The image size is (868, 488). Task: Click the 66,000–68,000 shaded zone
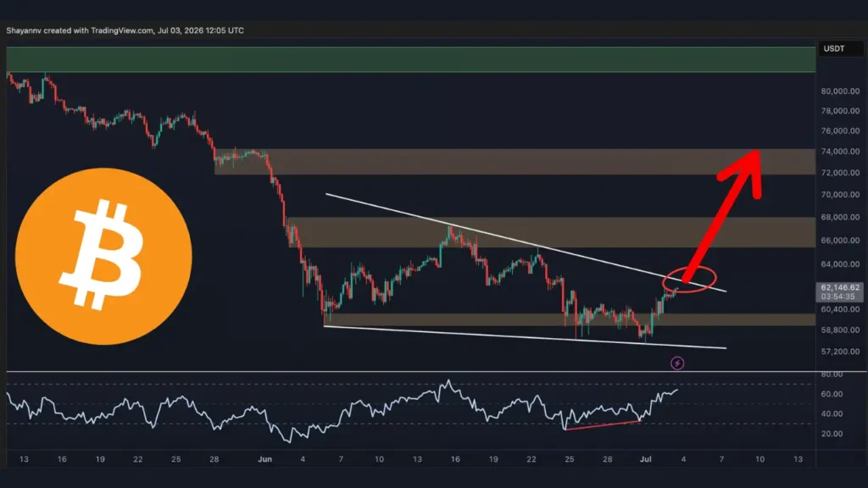551,232
